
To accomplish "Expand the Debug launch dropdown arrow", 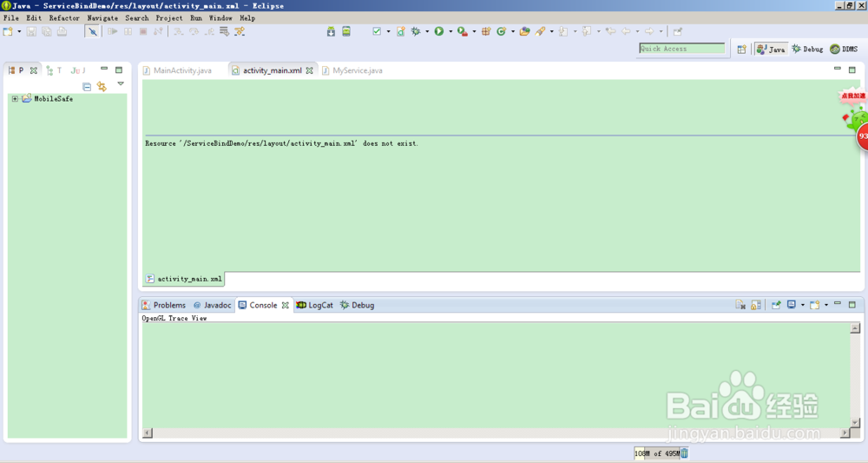I will (x=427, y=31).
